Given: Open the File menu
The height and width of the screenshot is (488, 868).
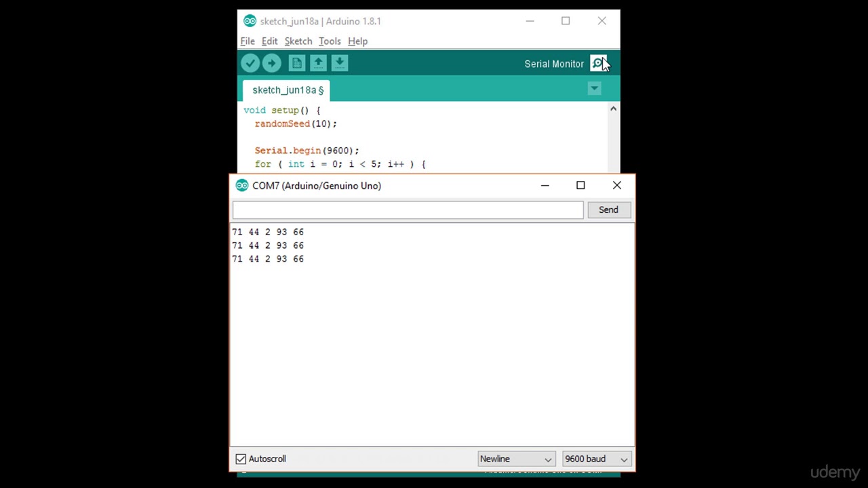Looking at the screenshot, I should point(248,41).
